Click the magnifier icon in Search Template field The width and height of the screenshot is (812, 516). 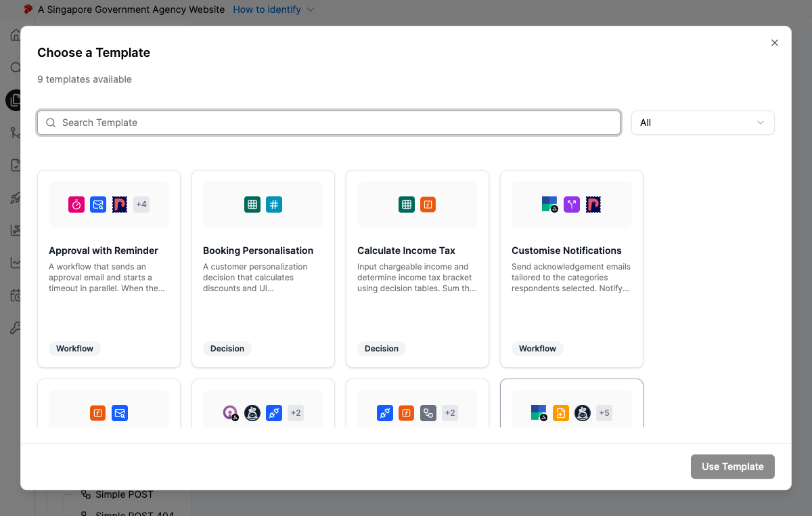point(51,123)
